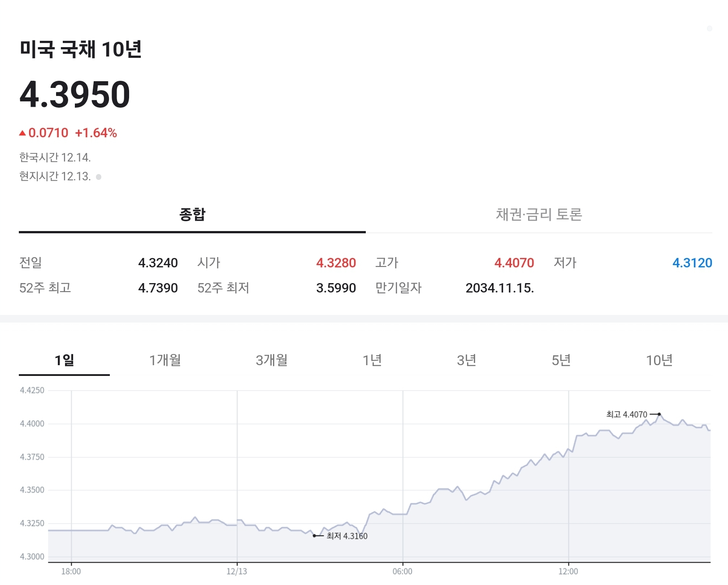Switch chart to 1개월 range
Viewport: 728px width, 585px height.
pos(165,360)
